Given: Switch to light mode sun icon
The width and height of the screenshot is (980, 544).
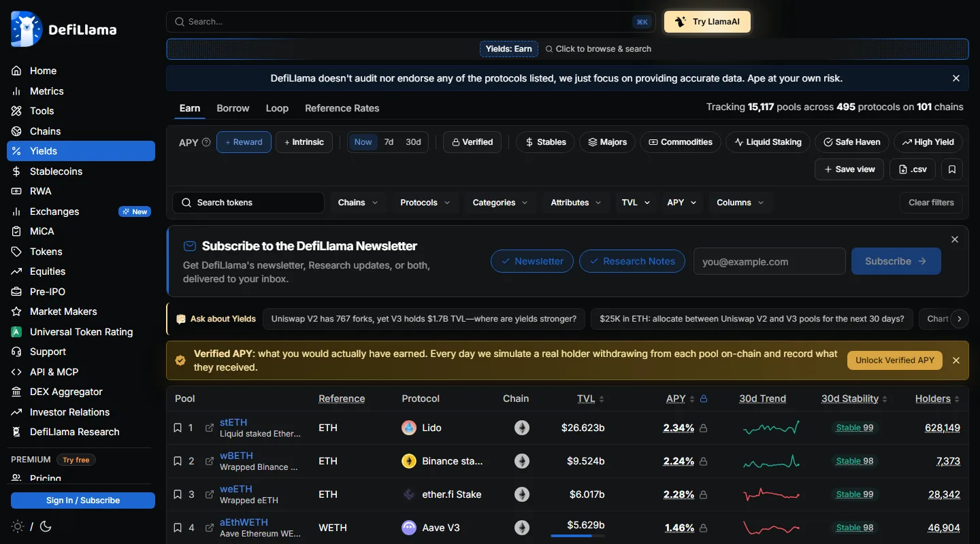Looking at the screenshot, I should pos(18,526).
